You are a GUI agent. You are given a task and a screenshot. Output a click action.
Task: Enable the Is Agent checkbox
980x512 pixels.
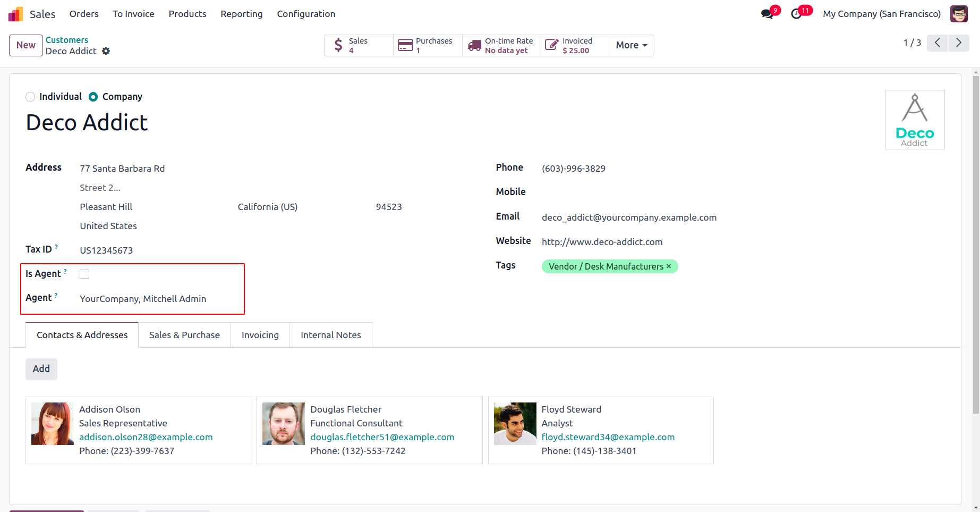click(x=84, y=274)
